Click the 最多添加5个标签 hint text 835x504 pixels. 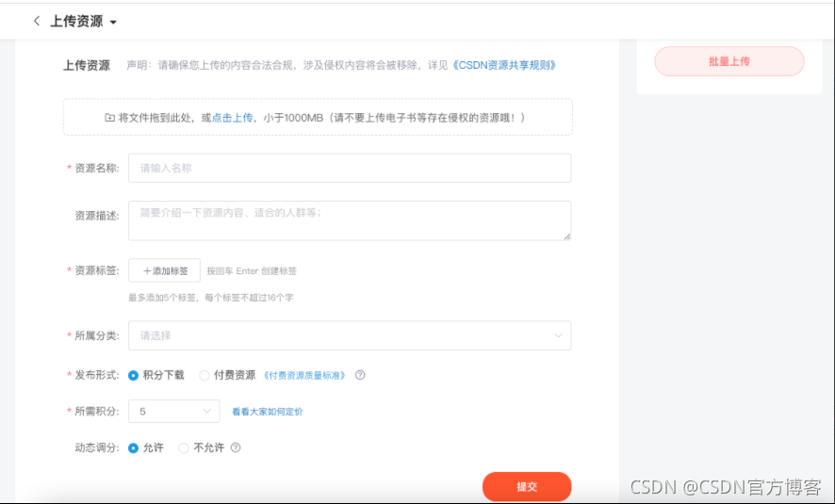pyautogui.click(x=211, y=298)
